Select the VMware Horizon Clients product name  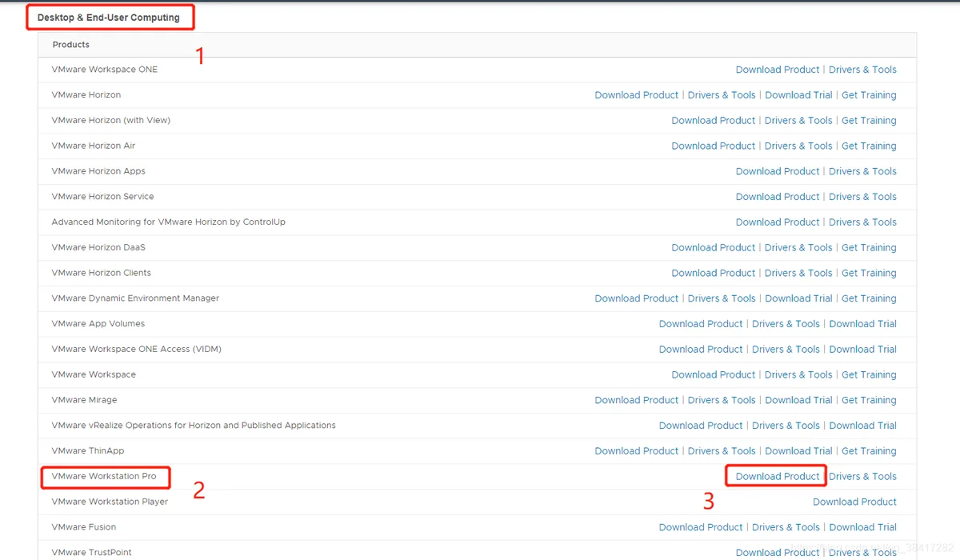point(102,273)
